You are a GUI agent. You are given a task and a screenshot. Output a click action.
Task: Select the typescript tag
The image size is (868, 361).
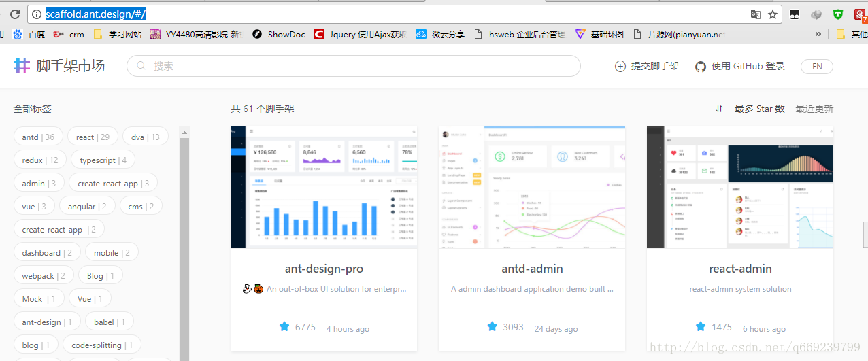point(103,160)
